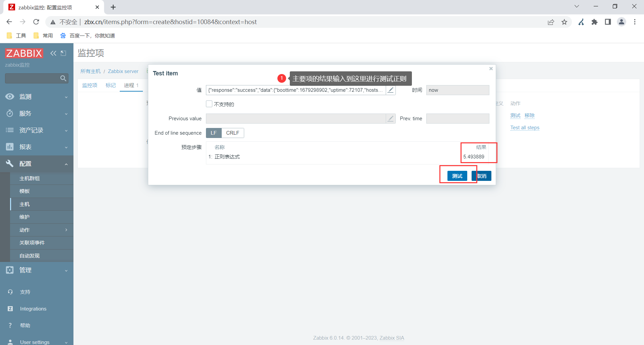Click the 帮助 question mark icon
This screenshot has height=345, width=644.
point(10,326)
